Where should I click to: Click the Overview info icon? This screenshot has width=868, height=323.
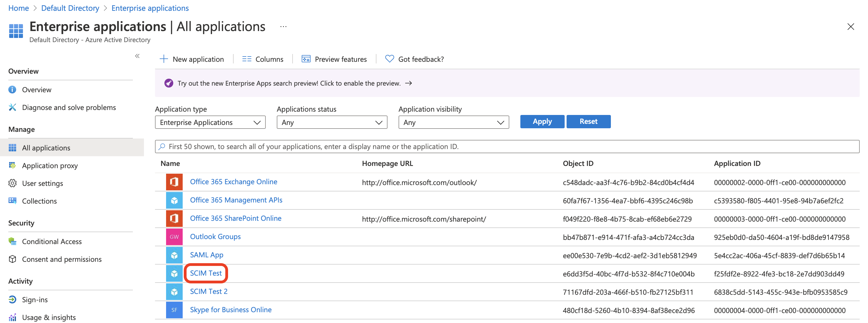coord(12,90)
